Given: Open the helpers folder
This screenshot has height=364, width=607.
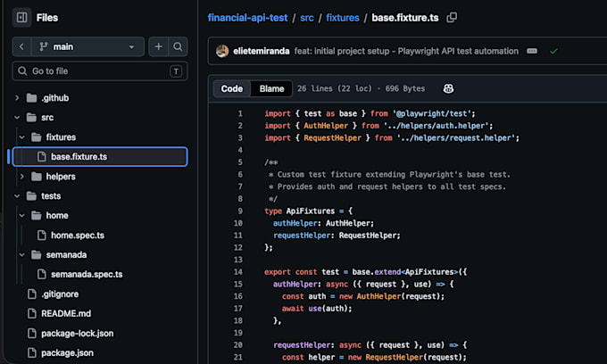Looking at the screenshot, I should 61,177.
